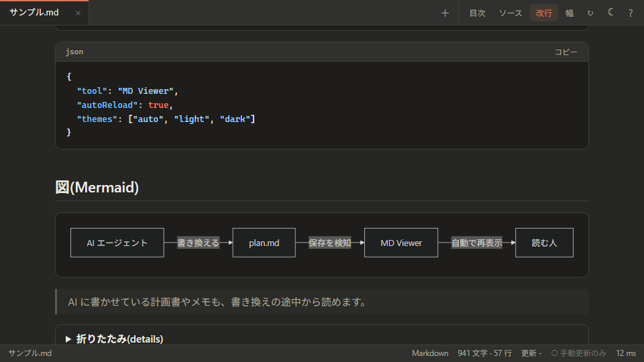Open help with the question mark icon

(x=631, y=13)
